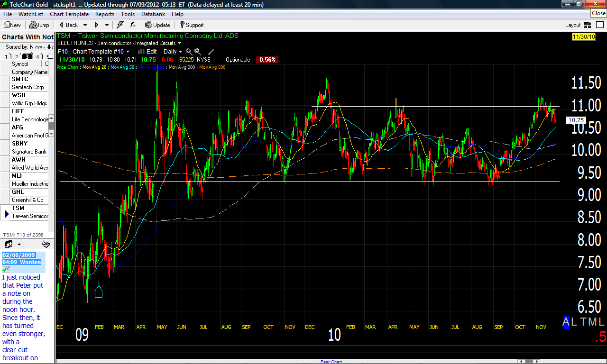
Task: Click the MovAvg 20 legend label
Action: (95, 67)
